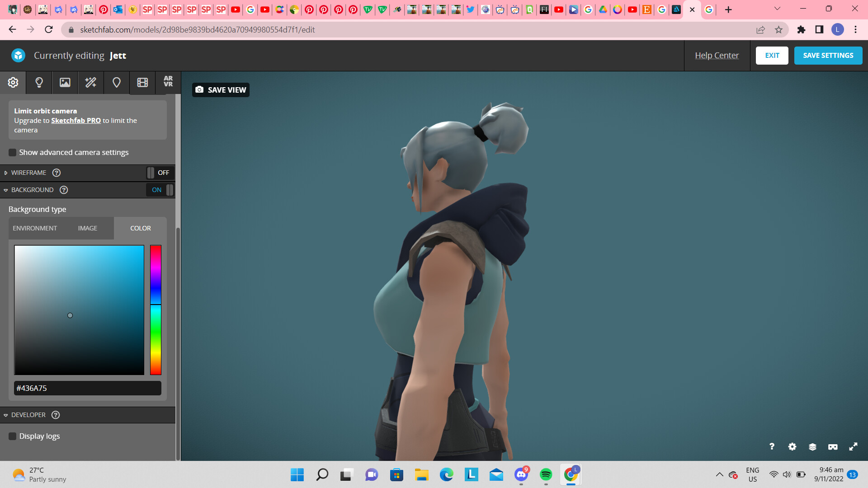Switch to the Environment background tab
868x488 pixels.
pyautogui.click(x=35, y=228)
